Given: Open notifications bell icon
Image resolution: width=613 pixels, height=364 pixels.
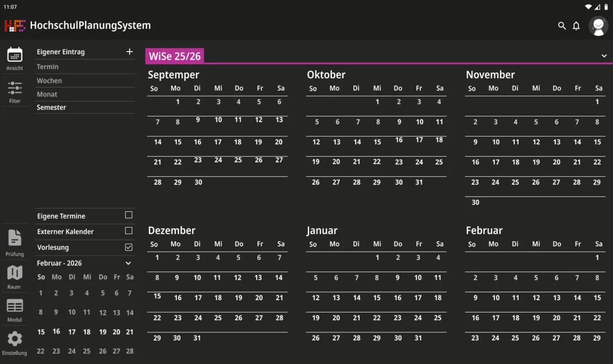Looking at the screenshot, I should point(576,26).
